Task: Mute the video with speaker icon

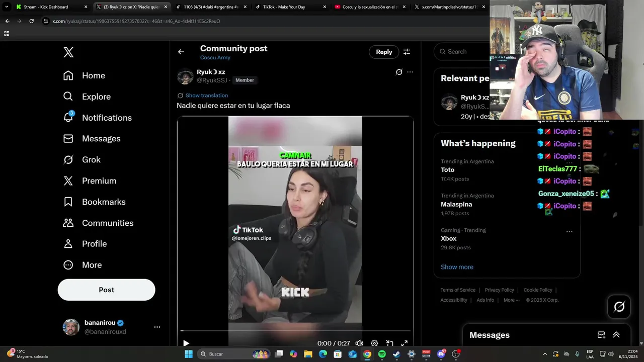Action: click(x=359, y=343)
